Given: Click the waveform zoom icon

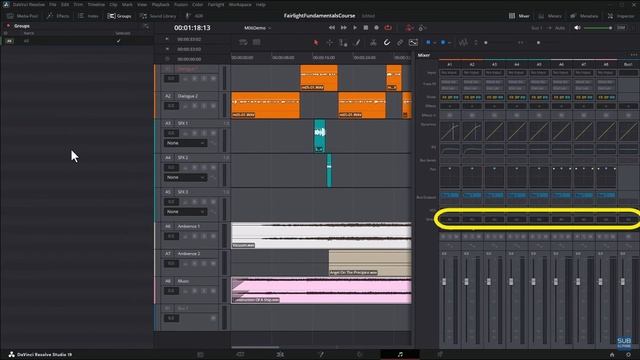Looking at the screenshot, I should 463,42.
